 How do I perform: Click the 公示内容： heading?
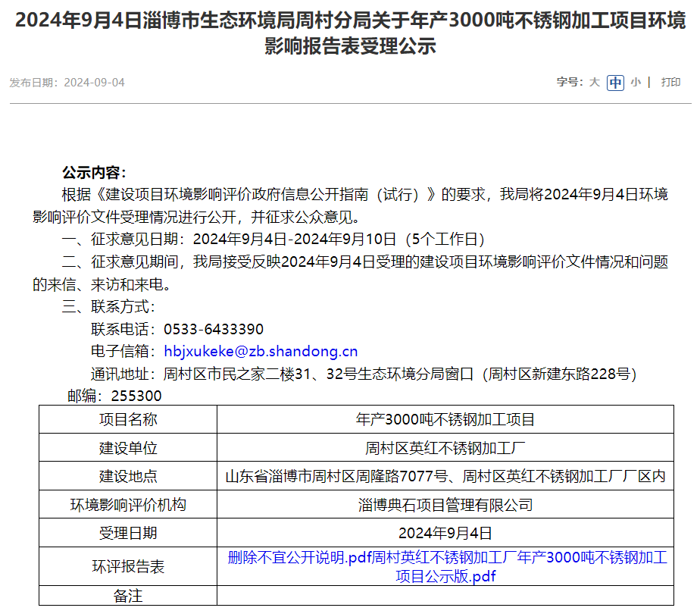coord(95,172)
